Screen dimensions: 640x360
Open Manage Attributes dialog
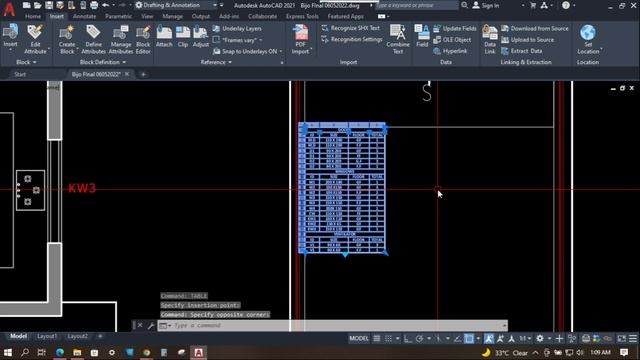click(120, 40)
